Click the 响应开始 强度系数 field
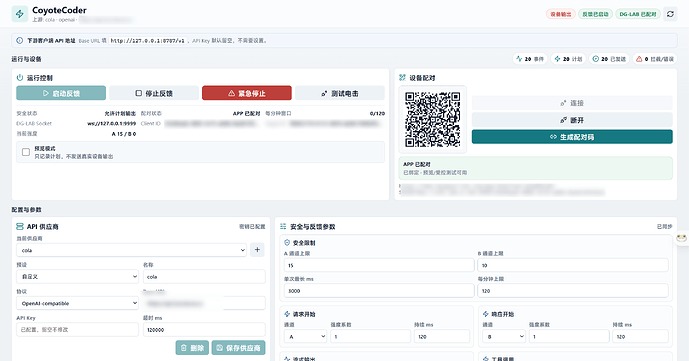Image resolution: width=689 pixels, height=361 pixels. point(569,336)
